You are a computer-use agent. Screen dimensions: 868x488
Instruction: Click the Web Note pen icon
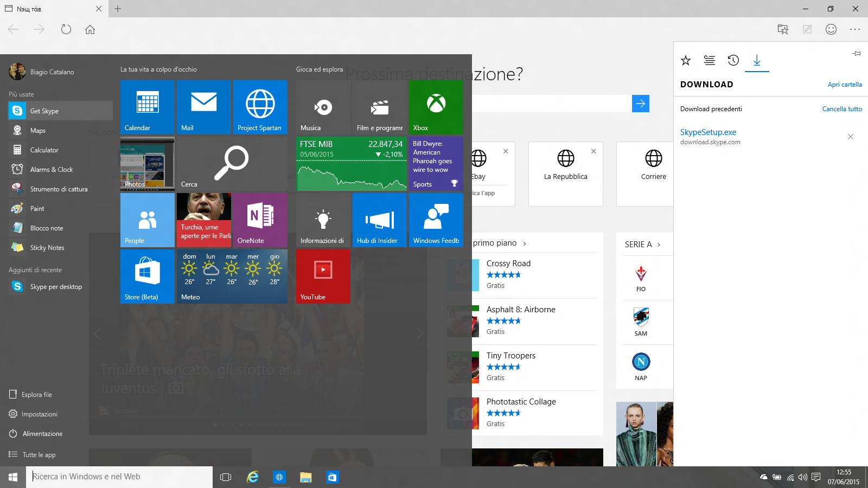807,29
